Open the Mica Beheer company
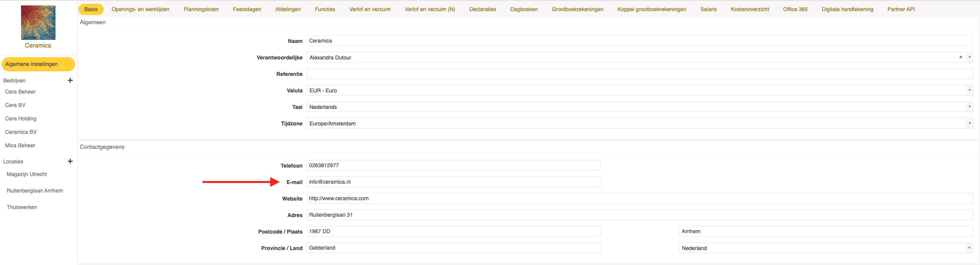980x265 pixels. click(20, 145)
